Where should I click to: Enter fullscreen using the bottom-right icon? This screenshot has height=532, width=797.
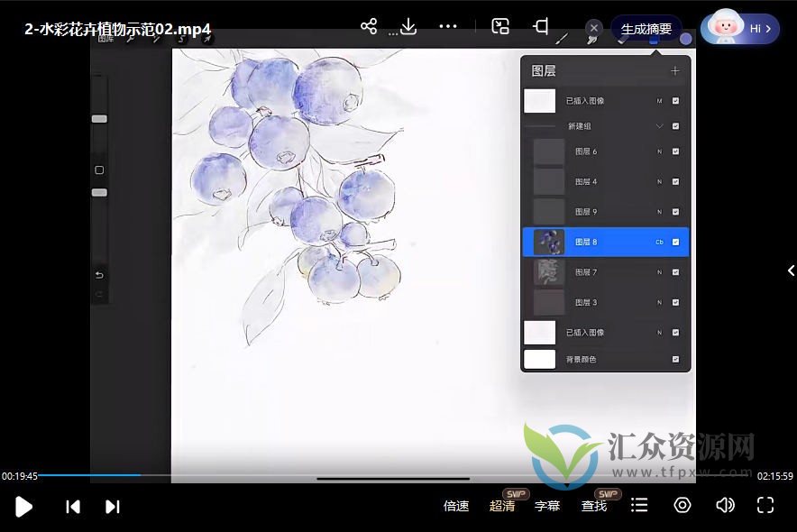[765, 506]
